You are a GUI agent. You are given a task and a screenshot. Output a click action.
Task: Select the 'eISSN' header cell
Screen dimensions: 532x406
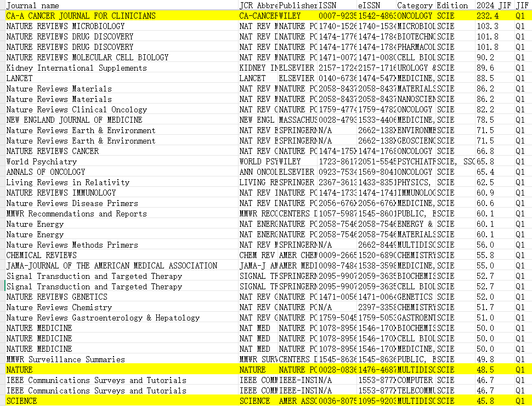coord(377,5)
